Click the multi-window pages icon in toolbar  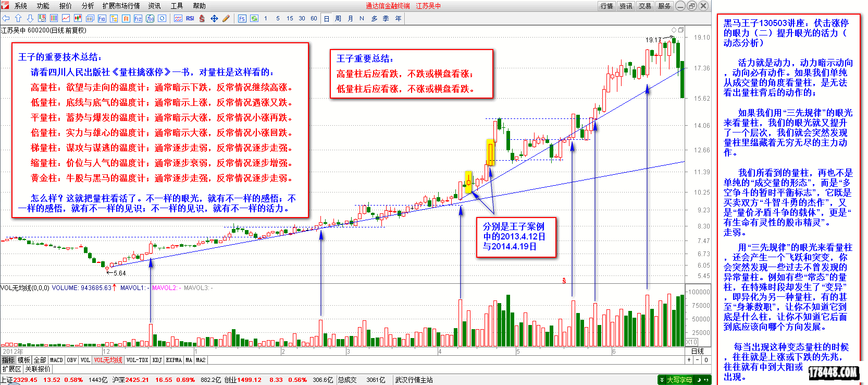click(x=90, y=18)
